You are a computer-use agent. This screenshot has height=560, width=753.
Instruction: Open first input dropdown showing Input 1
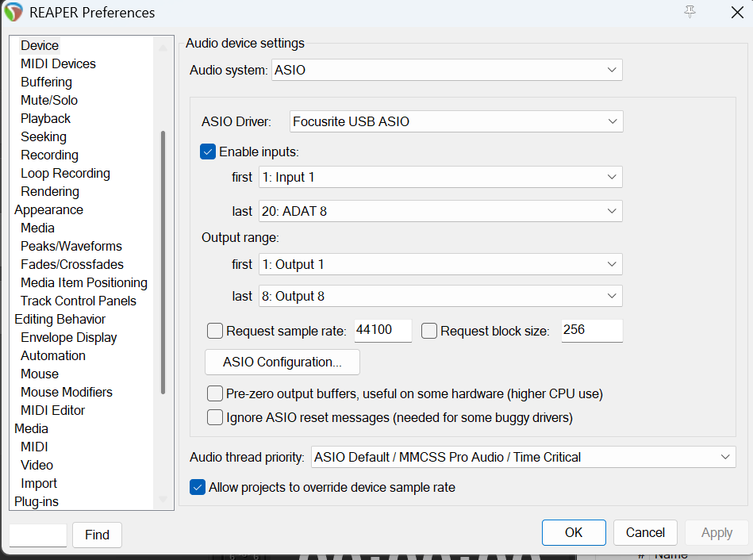pyautogui.click(x=440, y=177)
